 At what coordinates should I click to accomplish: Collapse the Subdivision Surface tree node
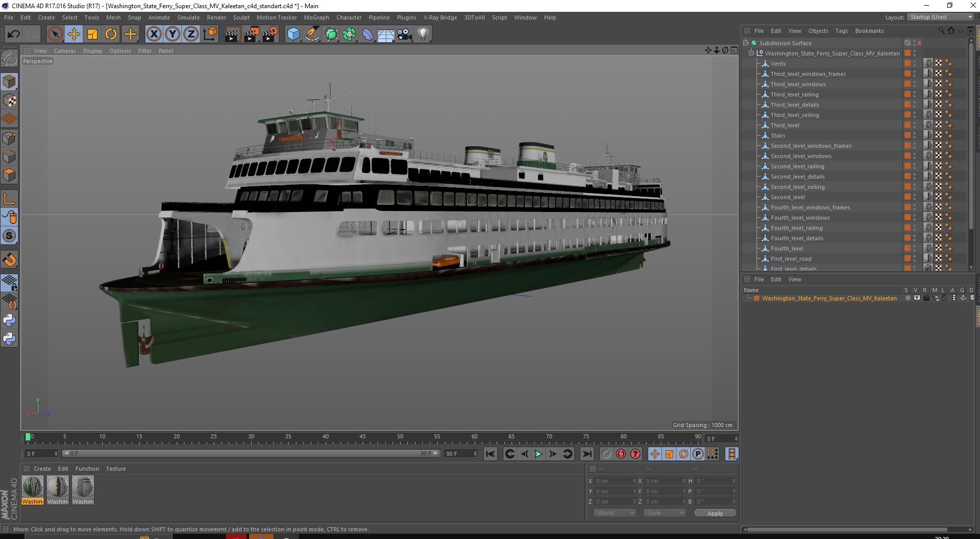tap(746, 43)
